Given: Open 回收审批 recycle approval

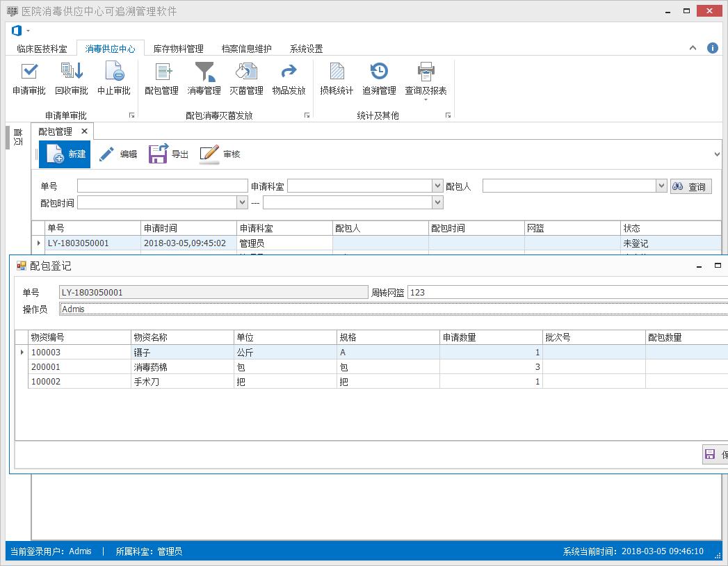Looking at the screenshot, I should pos(72,79).
